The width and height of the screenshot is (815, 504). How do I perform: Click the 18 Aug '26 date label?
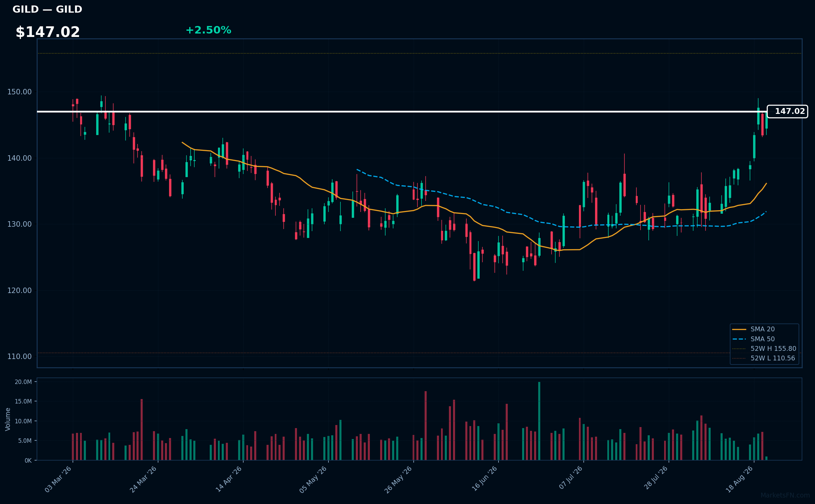[x=739, y=479]
